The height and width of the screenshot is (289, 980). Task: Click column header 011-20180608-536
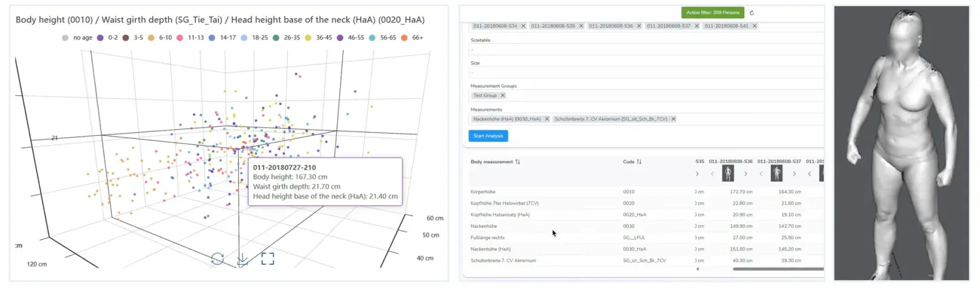(730, 161)
